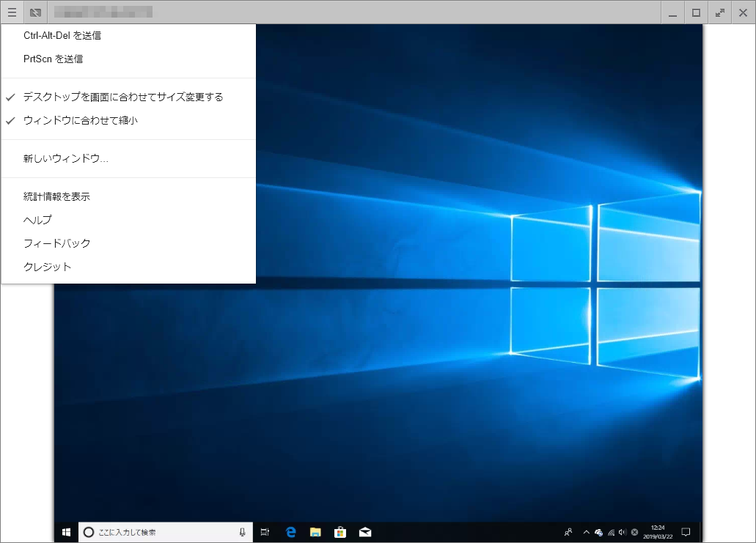Open the Microsoft Store from the taskbar
Image resolution: width=756 pixels, height=543 pixels.
340,532
